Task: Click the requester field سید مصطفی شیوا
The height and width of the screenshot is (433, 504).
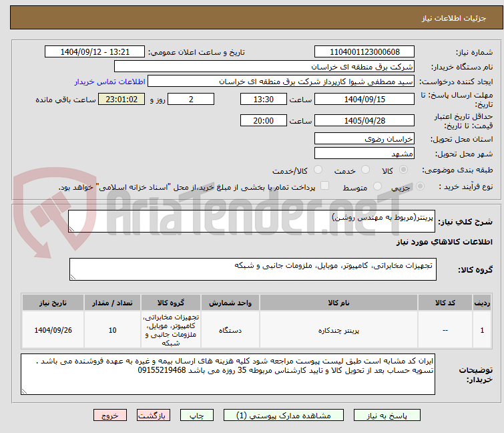Action: click(281, 82)
